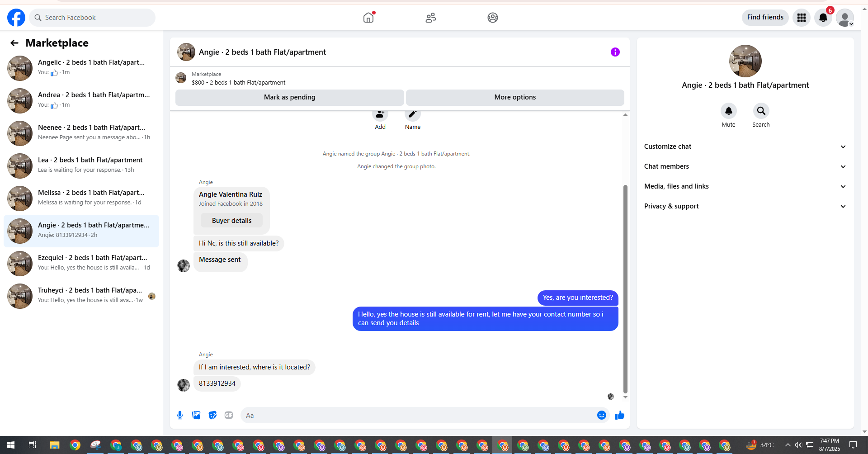Go back from Marketplace using arrow
This screenshot has width=868, height=454.
[x=14, y=43]
